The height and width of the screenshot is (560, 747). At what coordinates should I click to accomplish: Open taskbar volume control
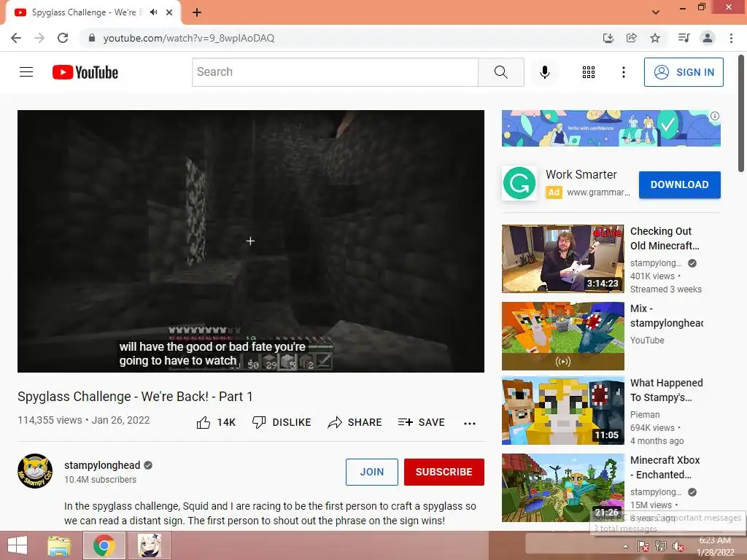coord(678,547)
